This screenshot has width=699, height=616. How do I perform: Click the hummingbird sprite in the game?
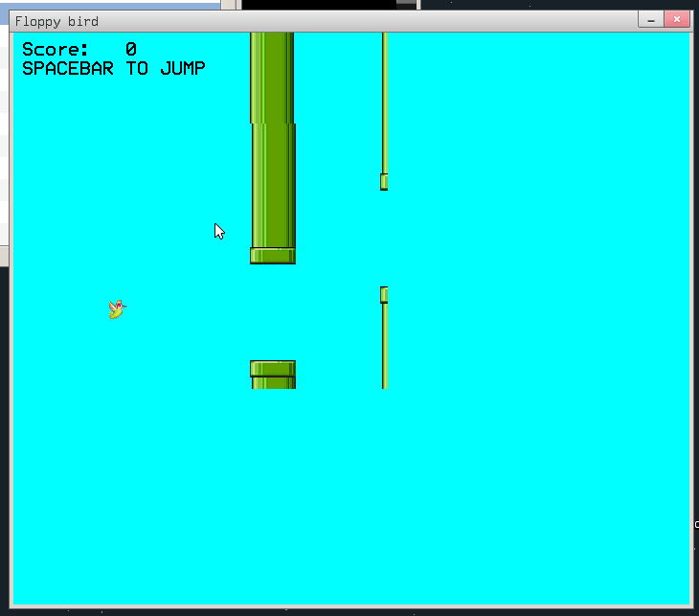[118, 309]
